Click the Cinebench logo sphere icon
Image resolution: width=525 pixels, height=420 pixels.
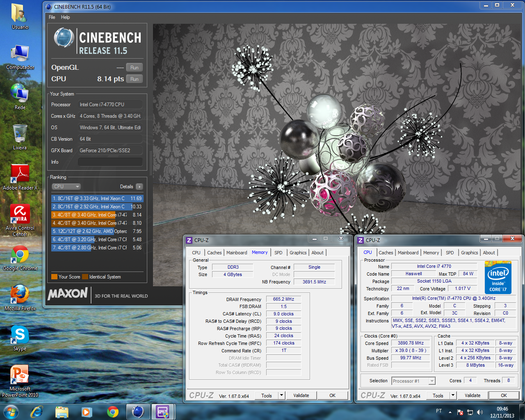(x=64, y=38)
